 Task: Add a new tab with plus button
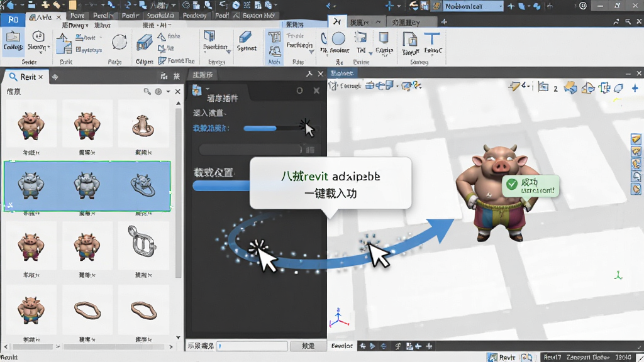444,22
